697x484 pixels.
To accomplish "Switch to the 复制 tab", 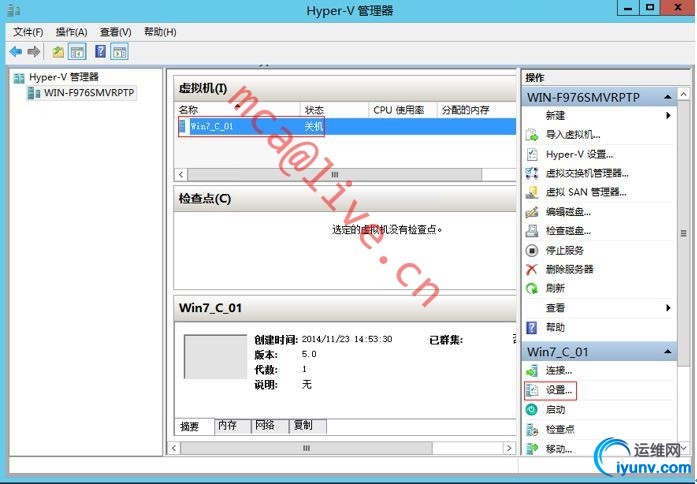I will 308,425.
